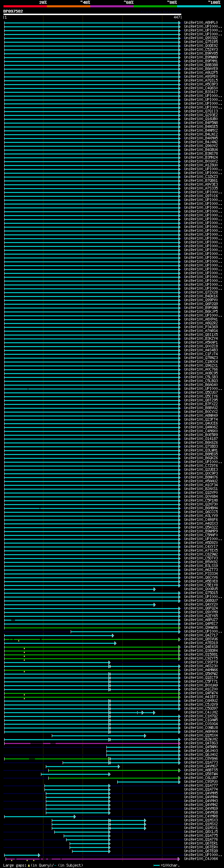Click the query end position 447

tap(177, 17)
